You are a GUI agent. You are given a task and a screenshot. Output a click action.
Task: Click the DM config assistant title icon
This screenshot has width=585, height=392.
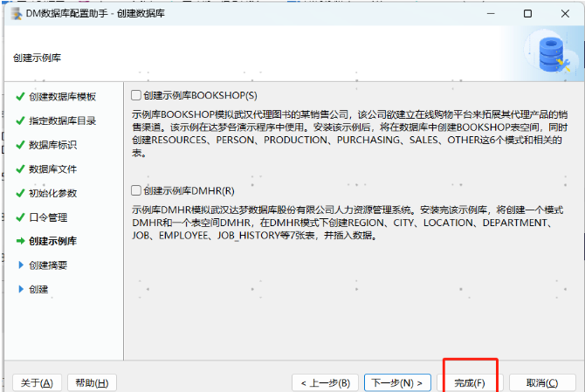[x=17, y=13]
